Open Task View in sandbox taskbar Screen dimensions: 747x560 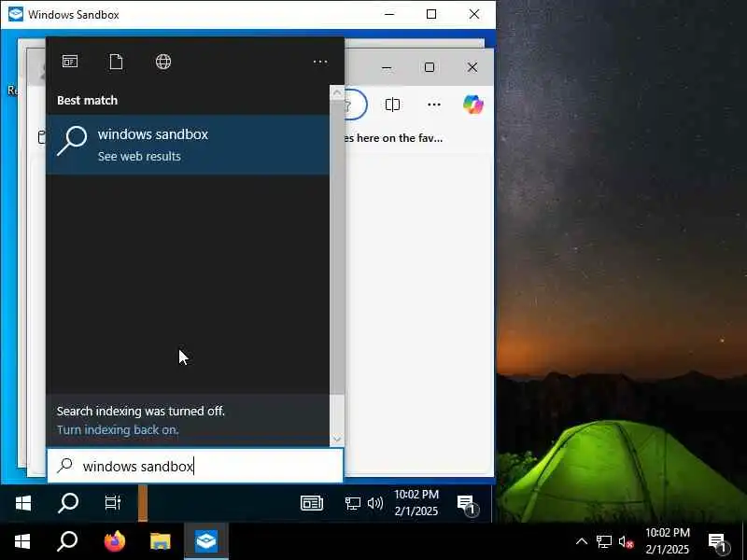click(x=113, y=503)
